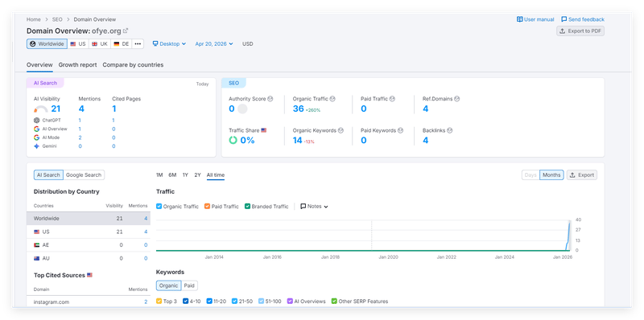Image resolution: width=644 pixels, height=320 pixels.
Task: Go to SEO in breadcrumb
Action: tap(57, 19)
